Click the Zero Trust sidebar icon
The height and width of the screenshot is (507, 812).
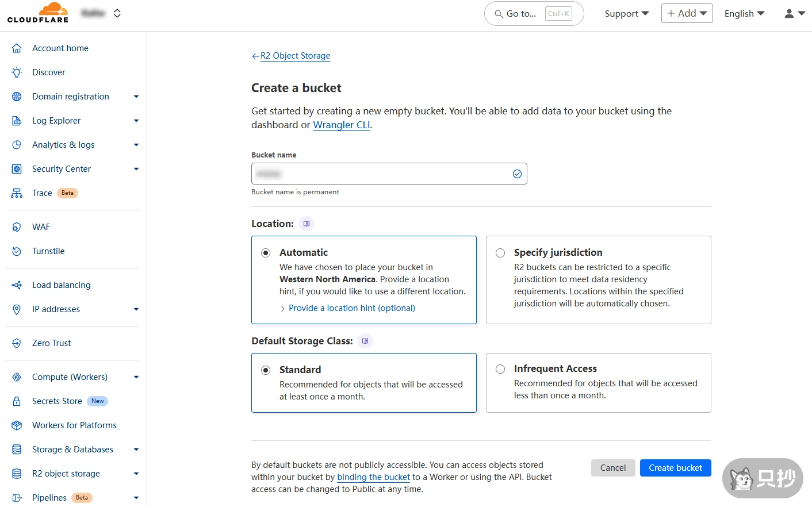17,343
